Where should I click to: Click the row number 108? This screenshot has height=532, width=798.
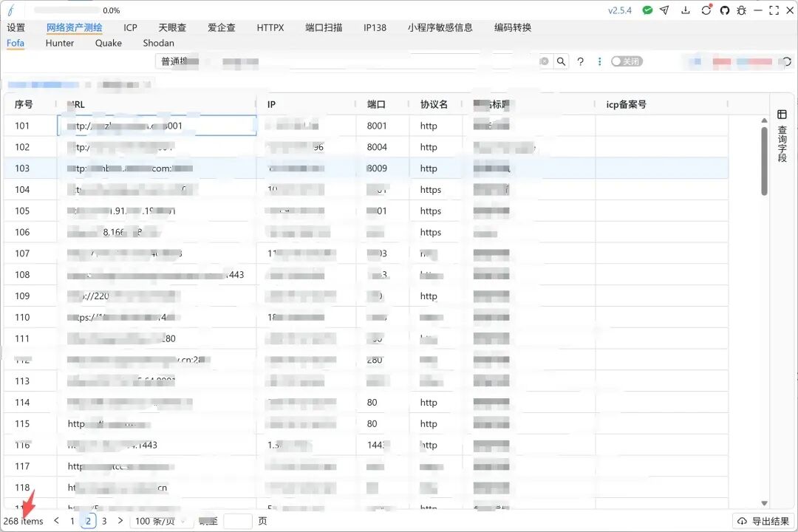click(x=22, y=275)
